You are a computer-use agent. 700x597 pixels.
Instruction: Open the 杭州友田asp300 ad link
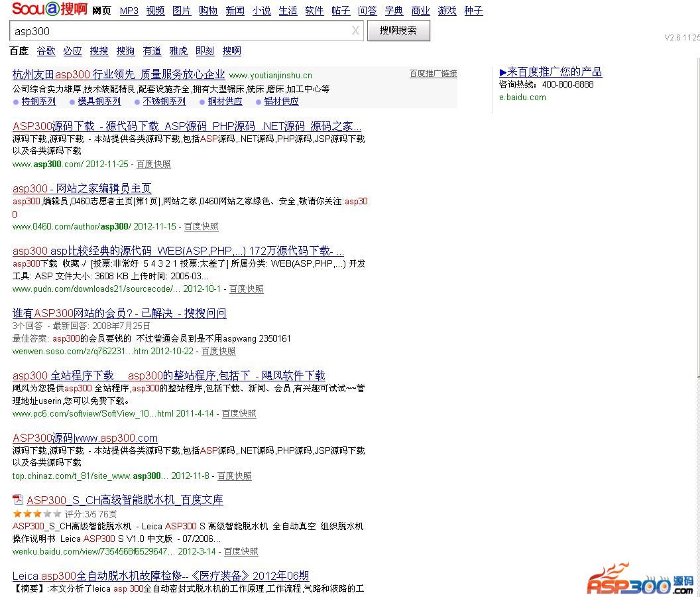[119, 74]
